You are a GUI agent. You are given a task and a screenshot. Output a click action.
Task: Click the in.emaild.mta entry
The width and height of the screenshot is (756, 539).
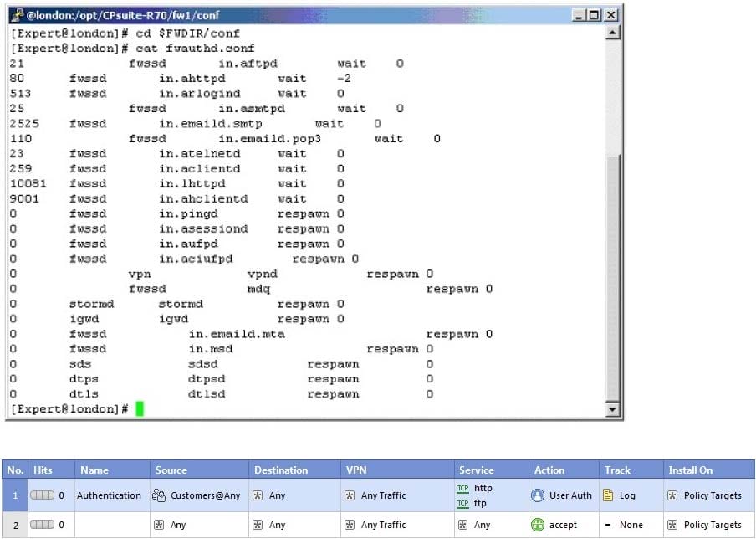(237, 335)
